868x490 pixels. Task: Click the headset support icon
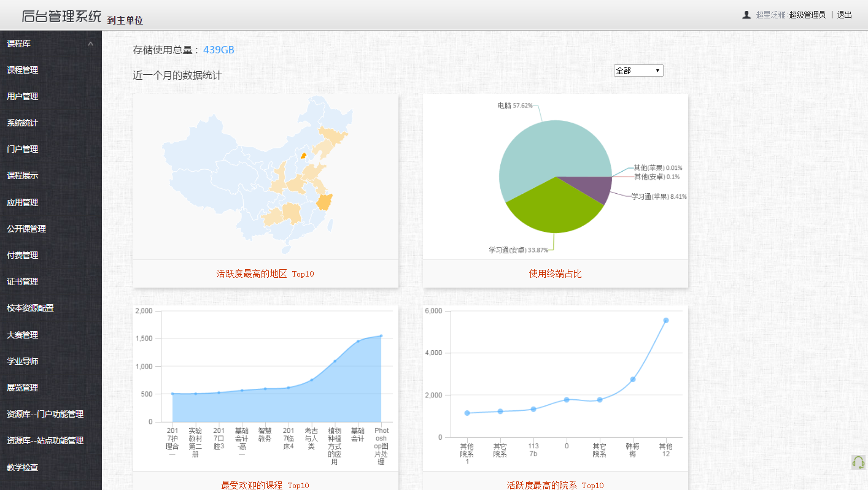point(858,462)
